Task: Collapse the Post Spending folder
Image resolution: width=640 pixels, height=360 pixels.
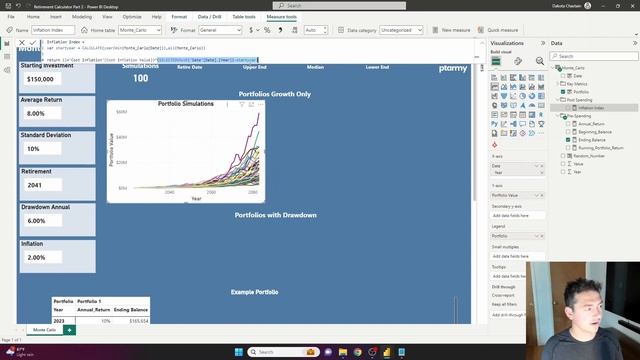Action: point(558,100)
